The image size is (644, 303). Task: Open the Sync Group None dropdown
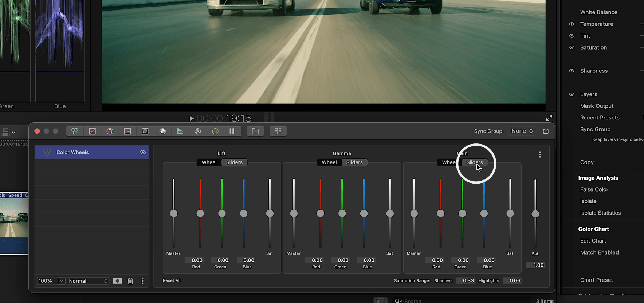pyautogui.click(x=522, y=131)
